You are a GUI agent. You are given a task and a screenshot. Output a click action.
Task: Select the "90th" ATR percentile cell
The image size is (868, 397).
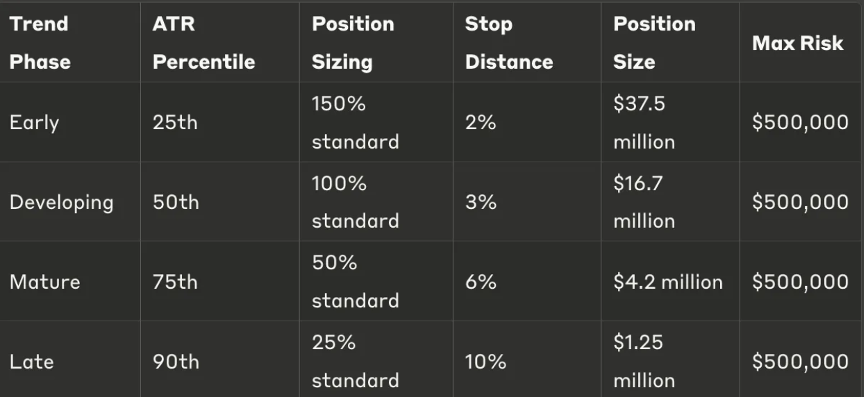tap(176, 362)
